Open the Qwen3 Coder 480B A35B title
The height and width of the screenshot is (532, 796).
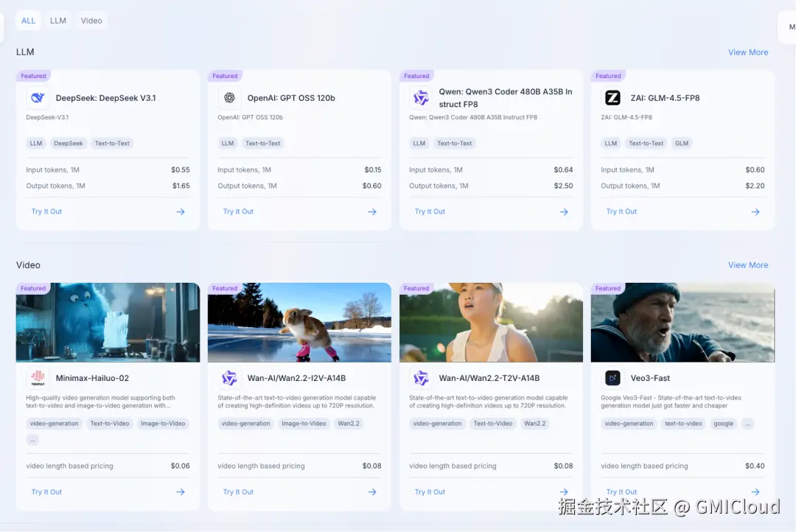coord(506,98)
